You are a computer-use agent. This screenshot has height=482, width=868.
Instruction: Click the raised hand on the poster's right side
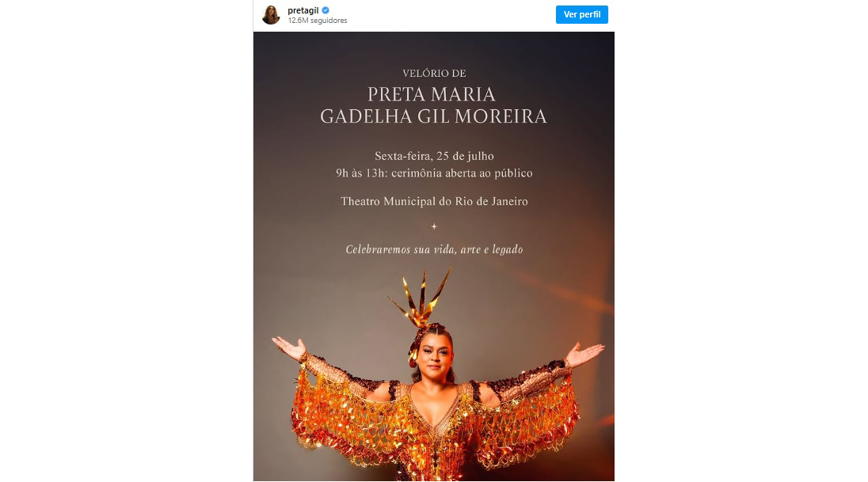point(584,354)
